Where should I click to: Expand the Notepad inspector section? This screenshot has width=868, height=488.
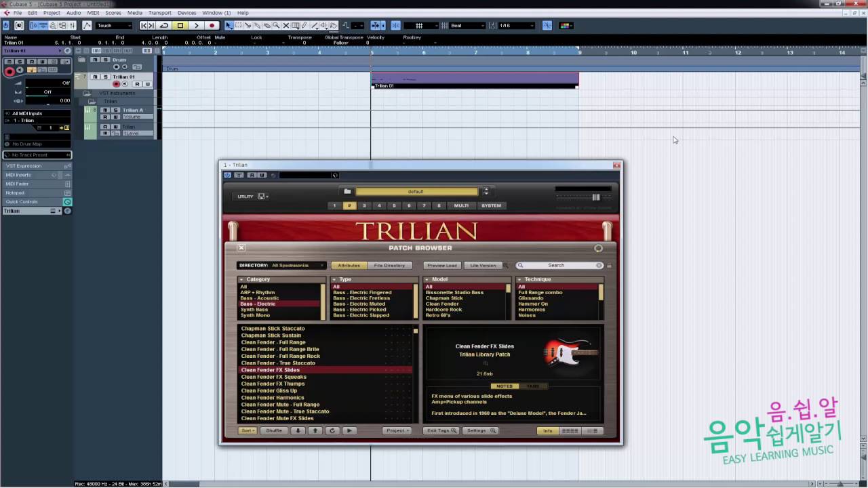pyautogui.click(x=37, y=192)
